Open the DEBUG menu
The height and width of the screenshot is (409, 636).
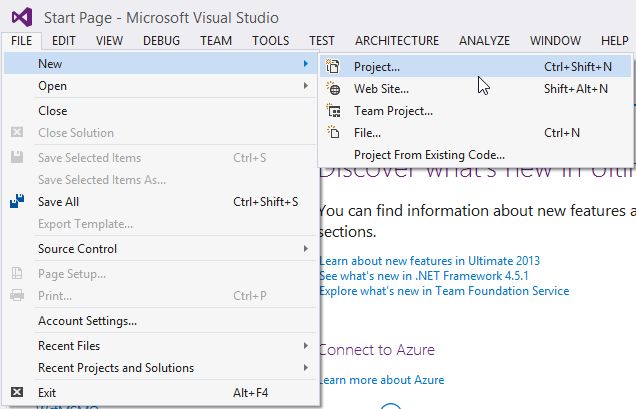tap(161, 41)
